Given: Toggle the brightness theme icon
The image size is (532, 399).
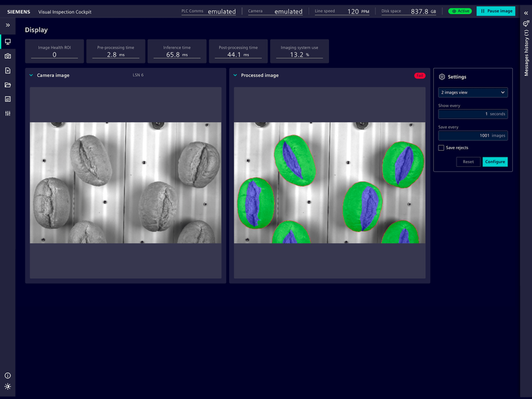Looking at the screenshot, I should click(x=8, y=386).
